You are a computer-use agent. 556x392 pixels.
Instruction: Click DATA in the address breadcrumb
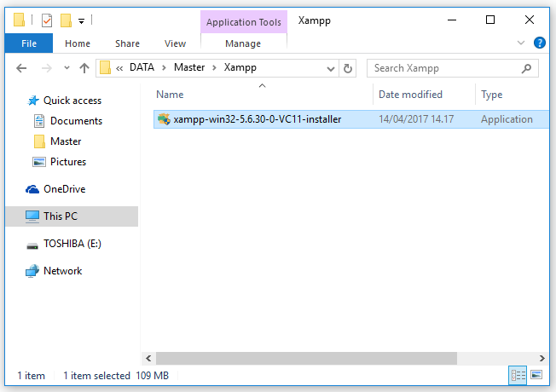pyautogui.click(x=142, y=67)
